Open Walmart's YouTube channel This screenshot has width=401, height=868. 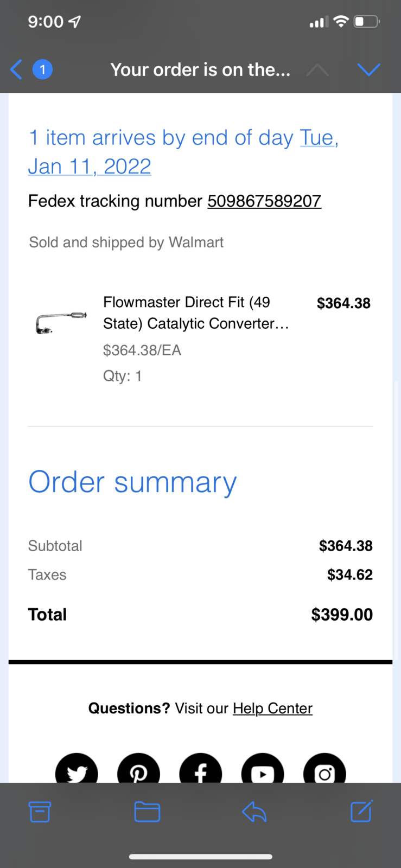coord(263,770)
